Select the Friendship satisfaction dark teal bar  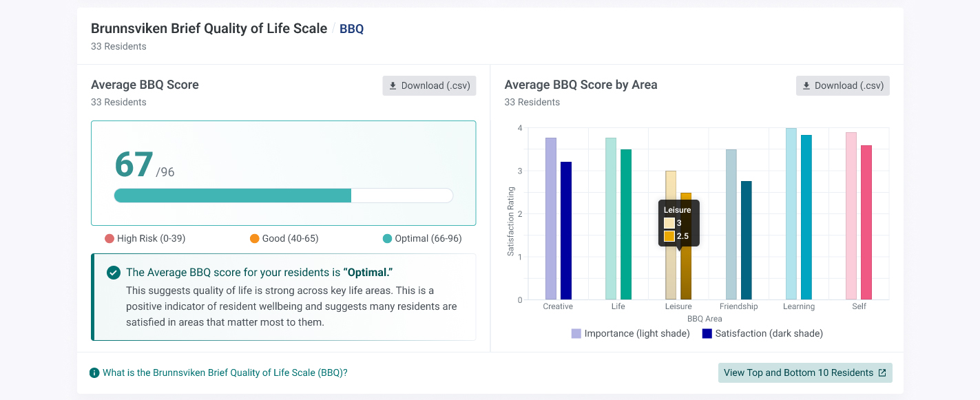pyautogui.click(x=747, y=240)
